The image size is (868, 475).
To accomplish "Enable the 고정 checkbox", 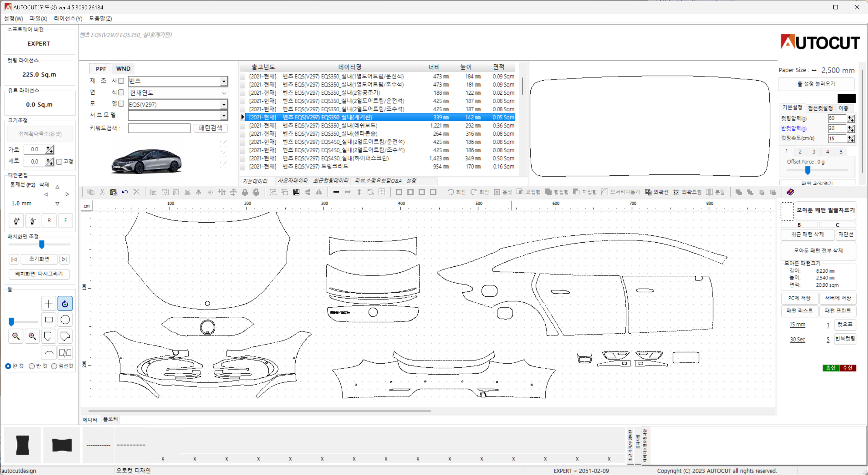I will (59, 162).
